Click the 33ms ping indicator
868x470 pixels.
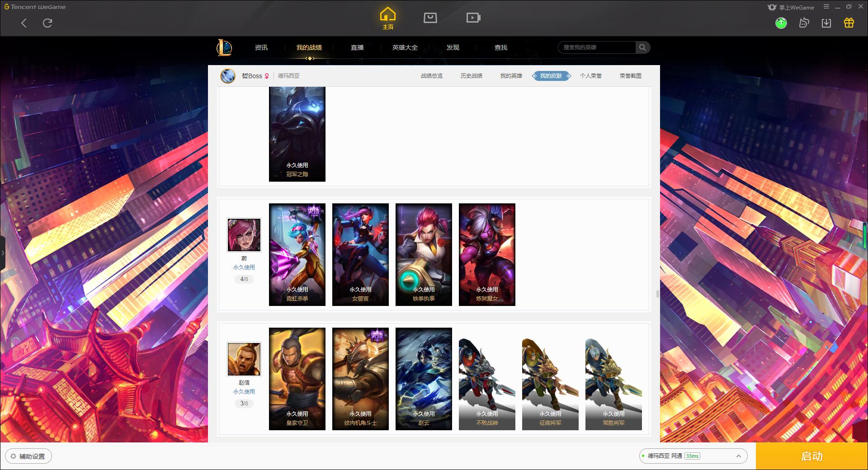tap(692, 456)
